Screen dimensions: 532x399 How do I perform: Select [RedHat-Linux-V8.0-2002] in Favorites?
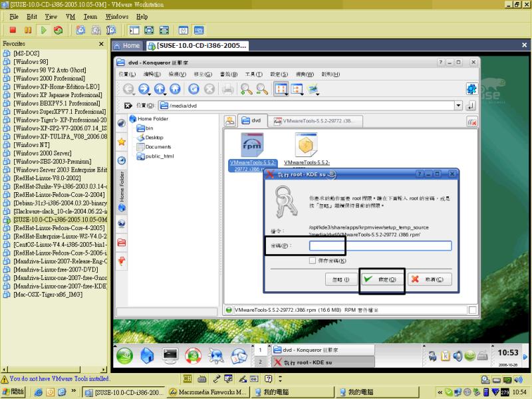point(42,178)
